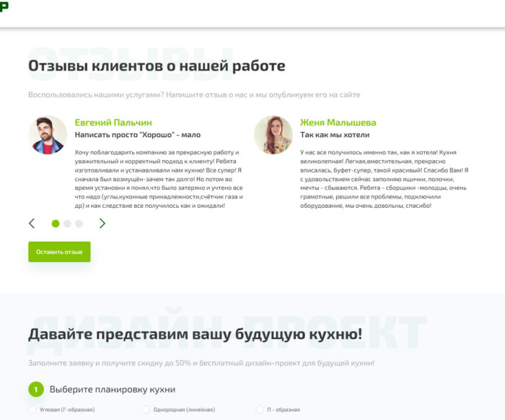
Task: Click the green logo in the header
Action: [x=4, y=6]
